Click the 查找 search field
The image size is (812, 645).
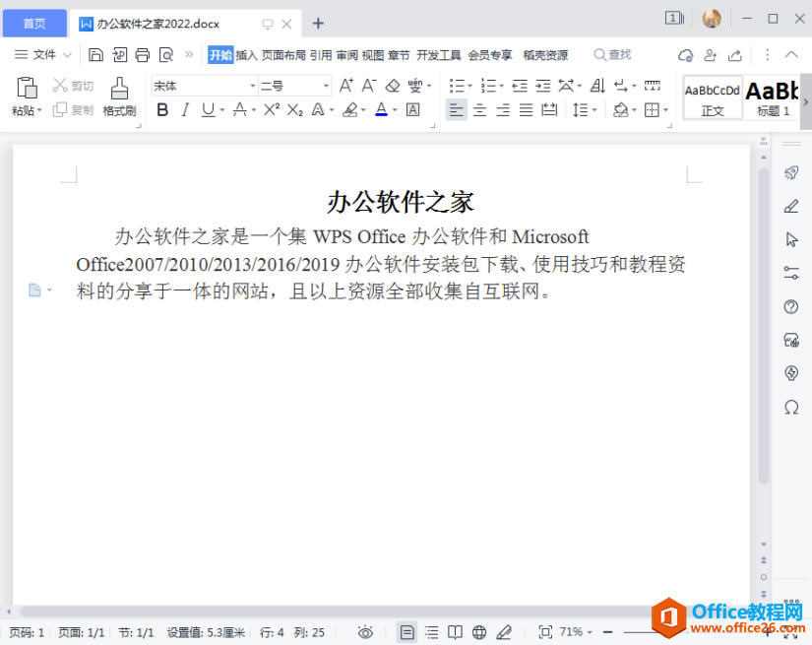click(612, 54)
